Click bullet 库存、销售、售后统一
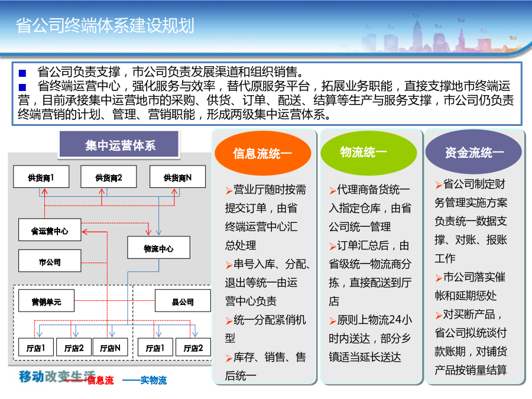The width and height of the screenshot is (532, 399). click(265, 366)
